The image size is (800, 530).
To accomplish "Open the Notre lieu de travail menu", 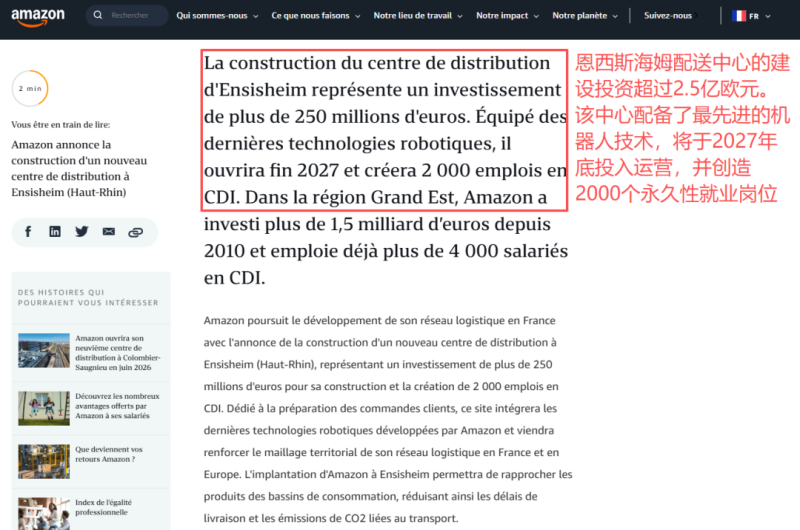I will pos(419,16).
